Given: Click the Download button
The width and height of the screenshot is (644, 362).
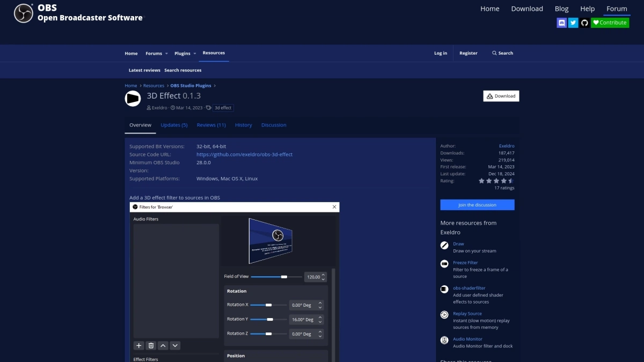Looking at the screenshot, I should click(501, 95).
